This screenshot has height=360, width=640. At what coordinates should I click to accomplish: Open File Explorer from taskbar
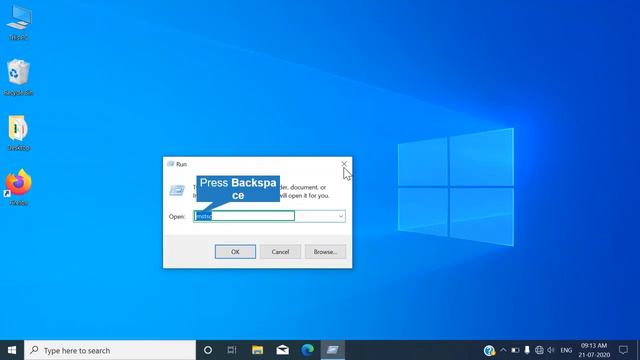[x=257, y=350]
